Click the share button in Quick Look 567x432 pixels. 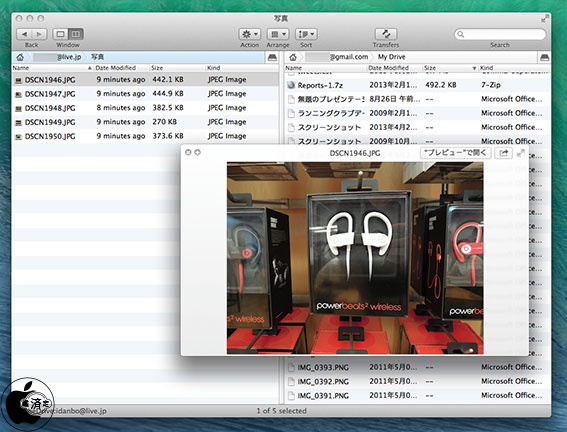click(x=504, y=153)
